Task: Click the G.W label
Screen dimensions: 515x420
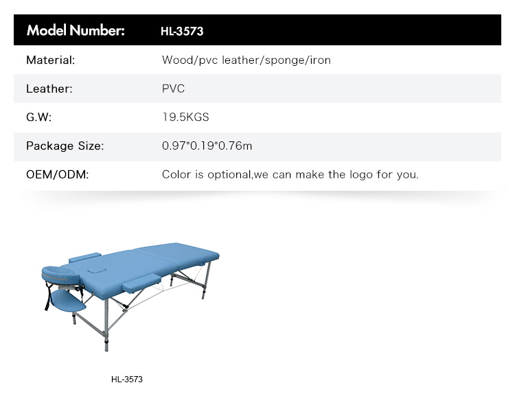Action: (x=38, y=117)
